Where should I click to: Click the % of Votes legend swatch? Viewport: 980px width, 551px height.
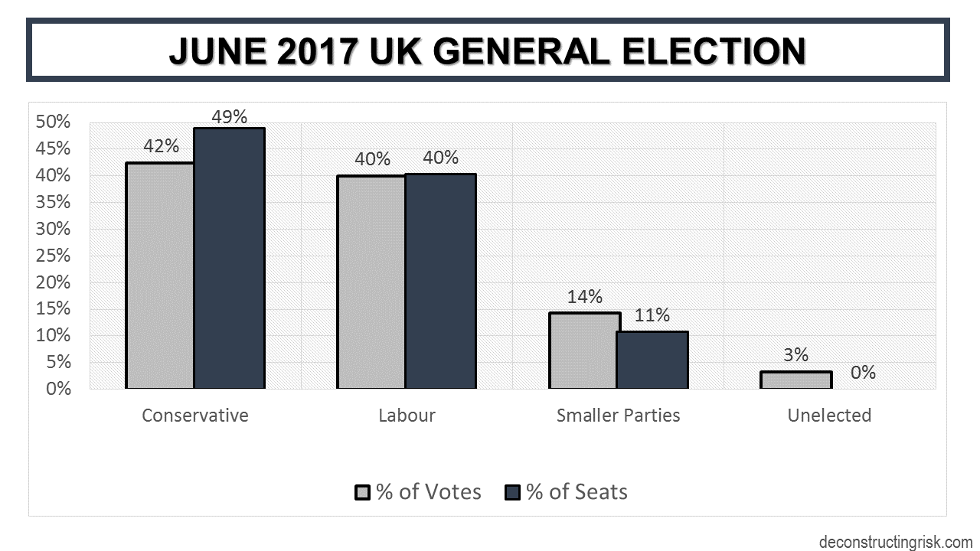363,492
